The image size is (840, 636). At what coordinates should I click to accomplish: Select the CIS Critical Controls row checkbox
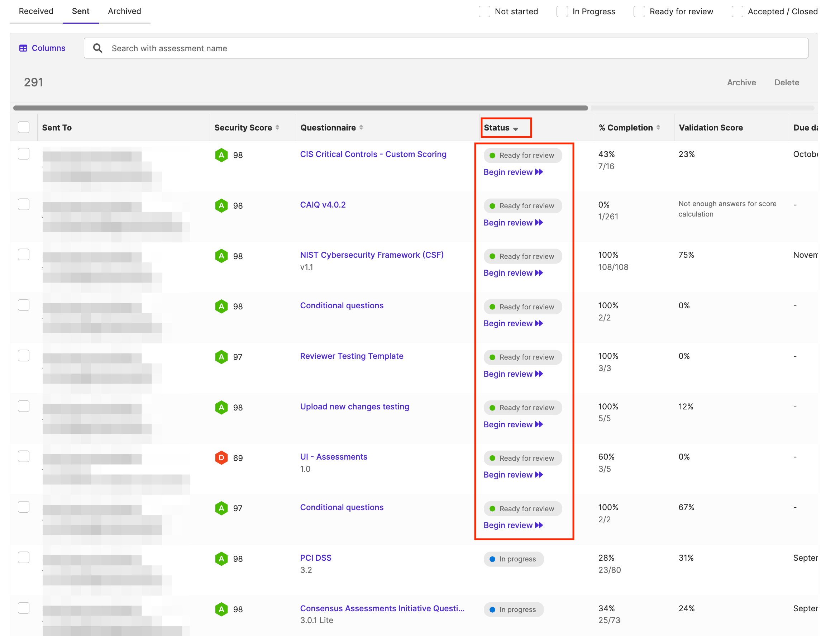click(24, 154)
